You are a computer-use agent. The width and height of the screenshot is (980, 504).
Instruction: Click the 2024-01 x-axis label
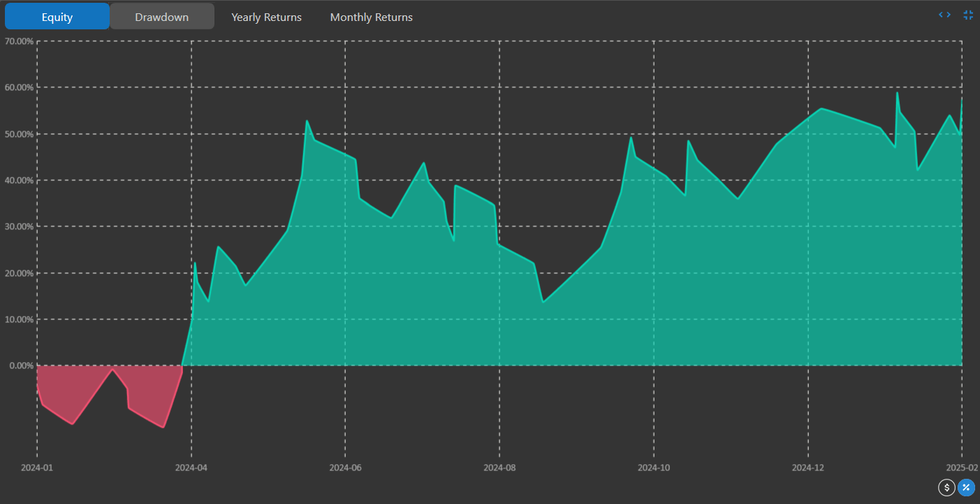click(37, 467)
